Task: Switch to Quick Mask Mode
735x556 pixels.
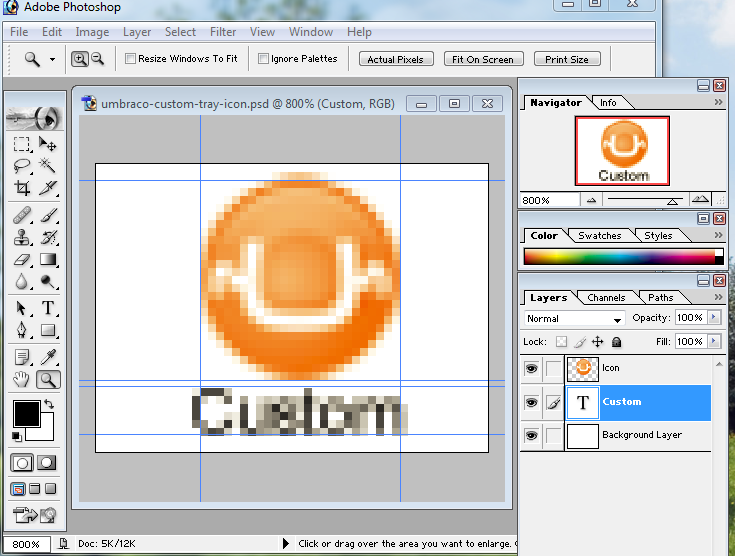Action: click(x=46, y=463)
